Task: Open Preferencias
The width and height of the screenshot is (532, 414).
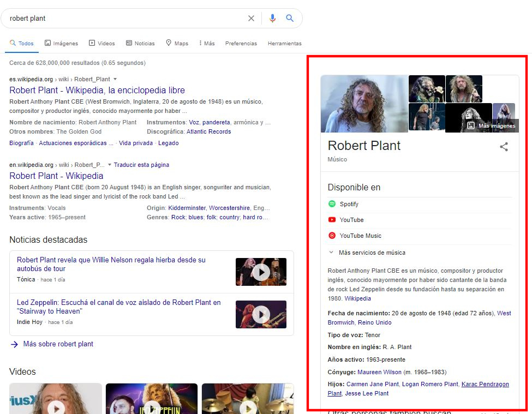Action: click(241, 44)
